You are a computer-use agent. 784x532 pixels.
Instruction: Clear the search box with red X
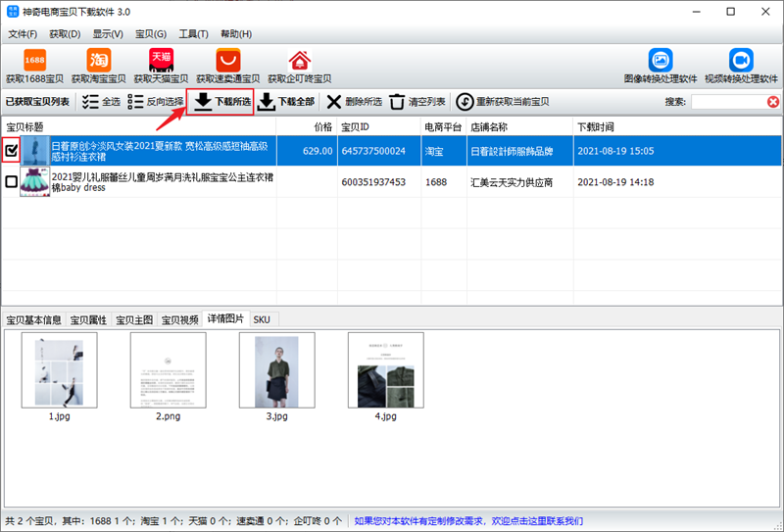[773, 102]
